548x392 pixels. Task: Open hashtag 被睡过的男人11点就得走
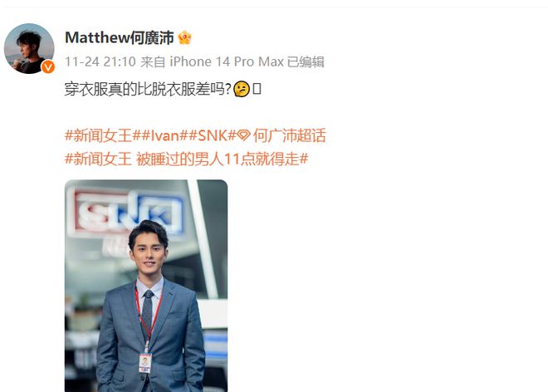(187, 159)
